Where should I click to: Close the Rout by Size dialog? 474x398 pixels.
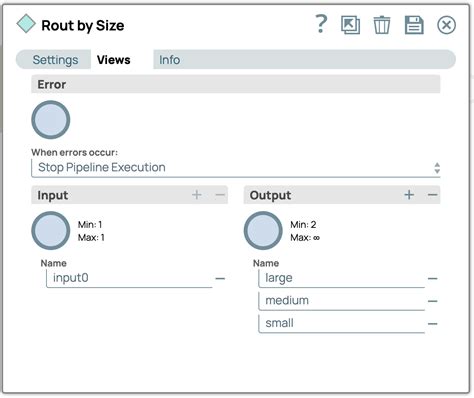(446, 25)
